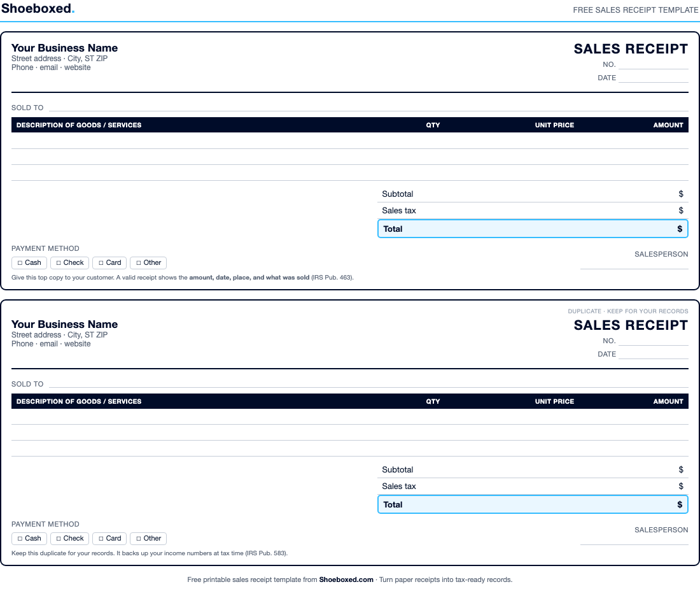The width and height of the screenshot is (700, 596).
Task: Click the UNIT PRICE column header on the top receipt
Action: pyautogui.click(x=554, y=125)
